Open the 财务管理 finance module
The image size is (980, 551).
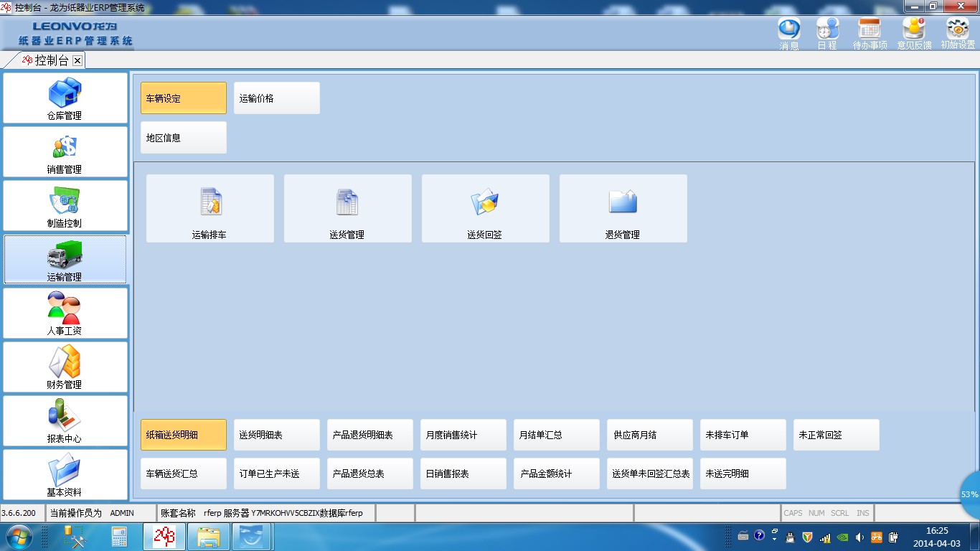[x=65, y=367]
